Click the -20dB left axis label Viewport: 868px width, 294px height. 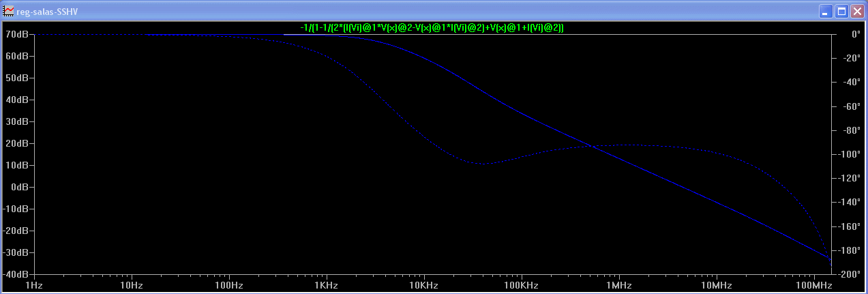tap(16, 231)
